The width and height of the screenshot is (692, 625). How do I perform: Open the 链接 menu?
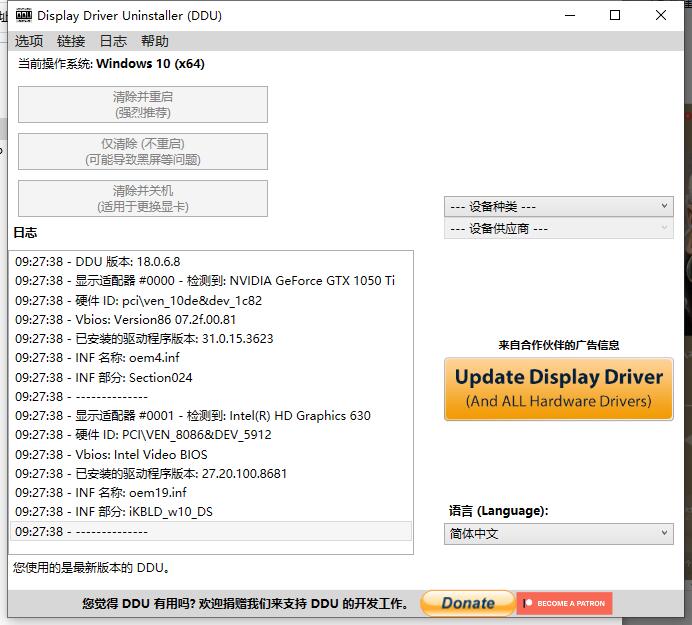[x=71, y=41]
